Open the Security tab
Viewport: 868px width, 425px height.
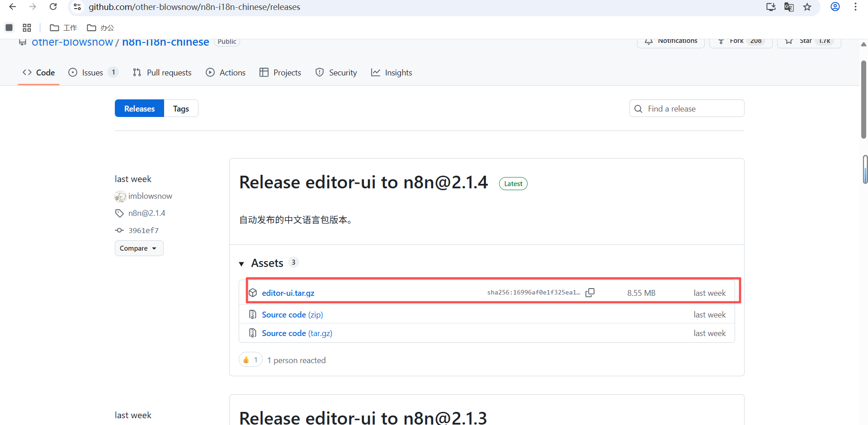click(x=336, y=73)
